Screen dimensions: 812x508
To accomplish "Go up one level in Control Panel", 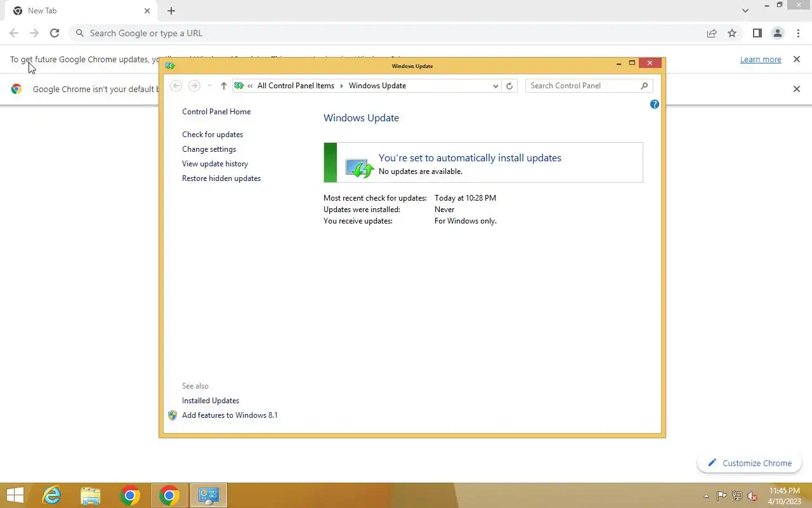I will (x=223, y=86).
